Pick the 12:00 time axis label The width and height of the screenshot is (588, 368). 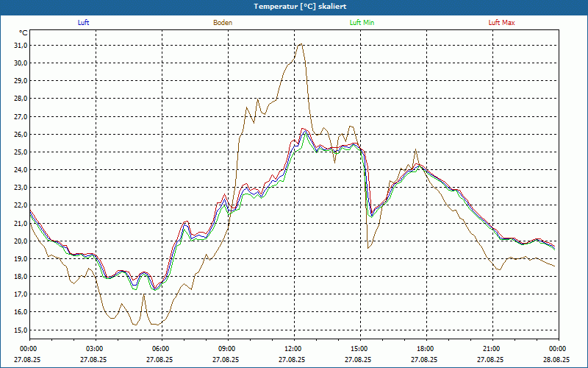(x=293, y=349)
